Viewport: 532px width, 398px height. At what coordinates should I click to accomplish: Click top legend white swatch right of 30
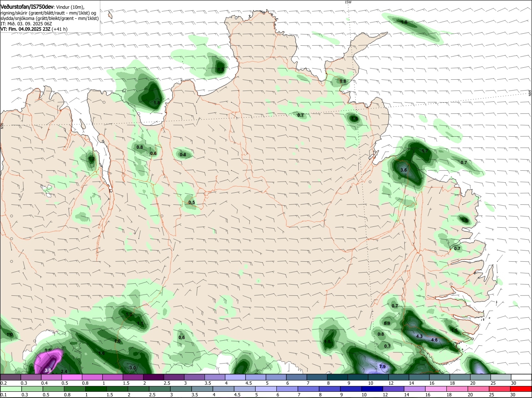pyautogui.click(x=522, y=377)
